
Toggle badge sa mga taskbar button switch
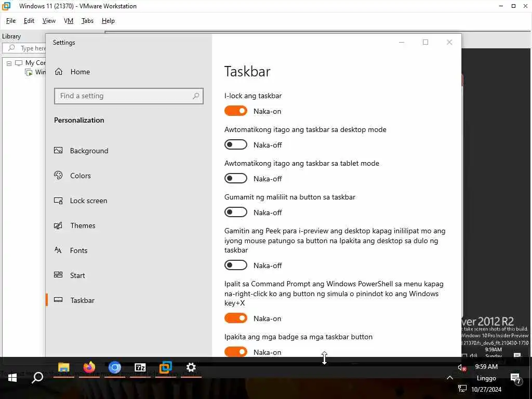[236, 352]
